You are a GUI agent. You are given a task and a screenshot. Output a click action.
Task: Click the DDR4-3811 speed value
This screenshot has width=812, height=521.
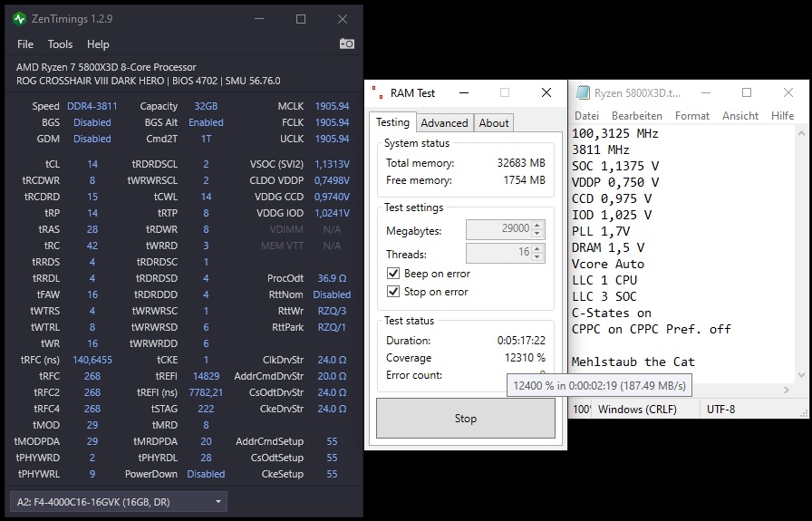click(x=92, y=106)
